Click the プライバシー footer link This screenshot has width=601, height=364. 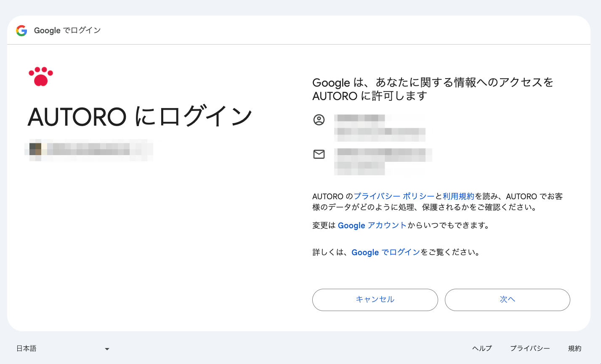click(x=530, y=348)
